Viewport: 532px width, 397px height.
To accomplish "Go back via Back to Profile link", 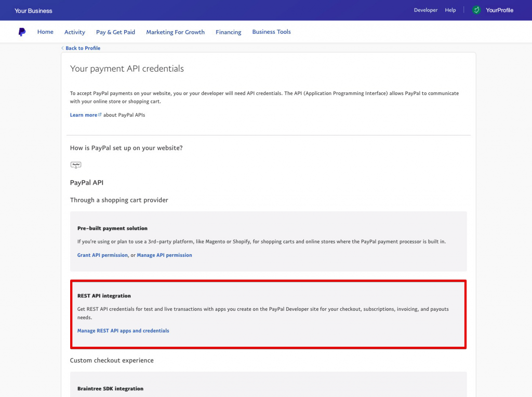I will 83,48.
